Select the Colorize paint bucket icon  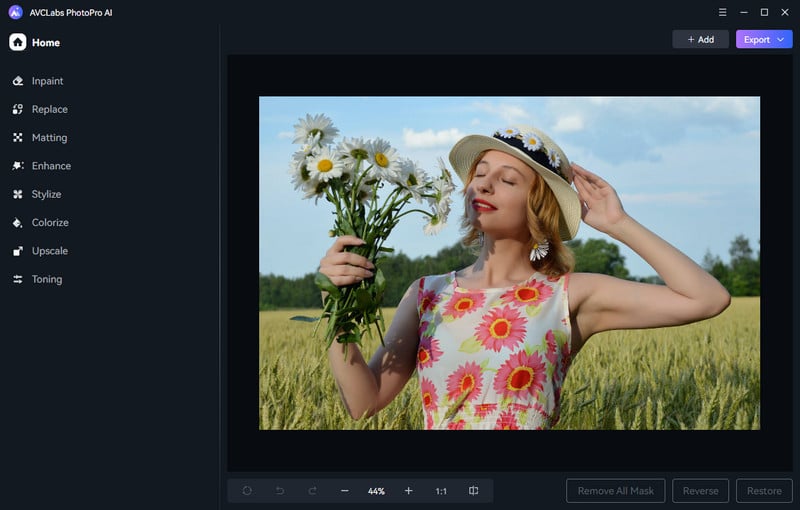(x=18, y=223)
